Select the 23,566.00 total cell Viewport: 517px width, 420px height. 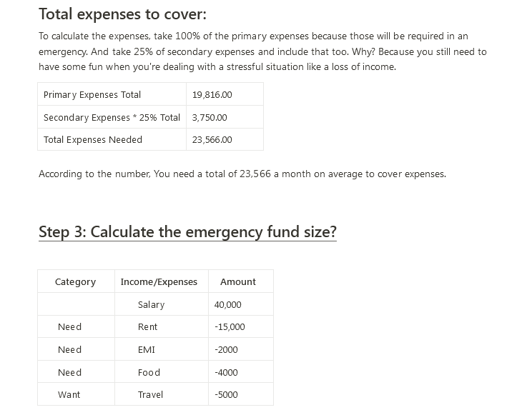[225, 140]
